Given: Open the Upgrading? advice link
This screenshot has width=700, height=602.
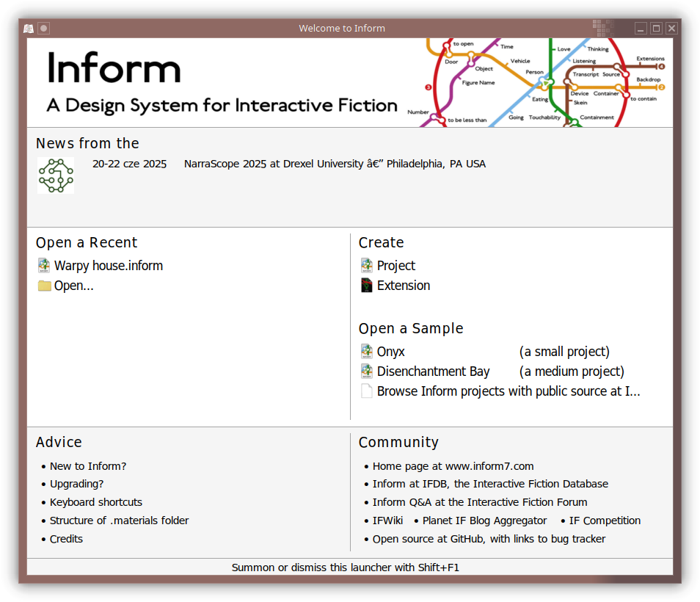Looking at the screenshot, I should (76, 484).
